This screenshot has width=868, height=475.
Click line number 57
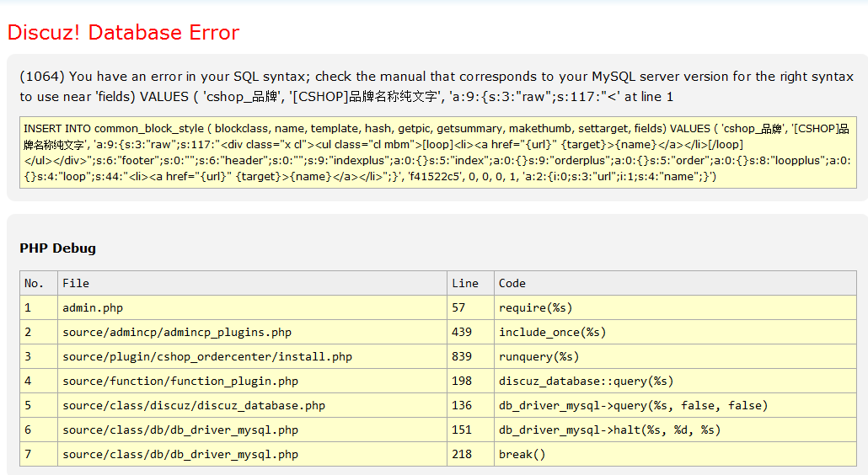470,307
